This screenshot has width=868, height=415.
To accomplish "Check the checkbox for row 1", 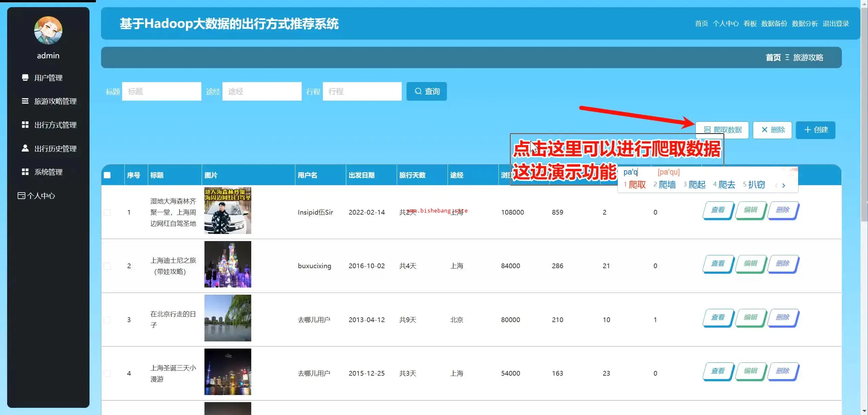I will pos(107,212).
